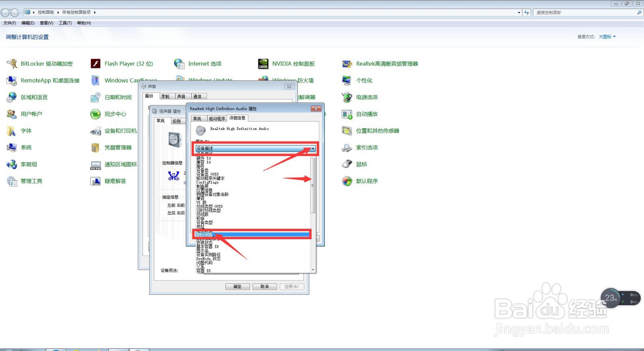The height and width of the screenshot is (351, 644).
Task: Click the back navigation button
Action: pyautogui.click(x=5, y=12)
